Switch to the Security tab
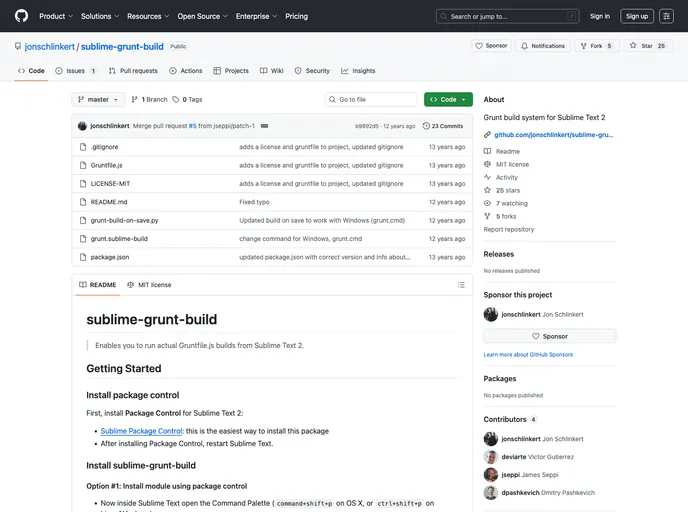 312,71
